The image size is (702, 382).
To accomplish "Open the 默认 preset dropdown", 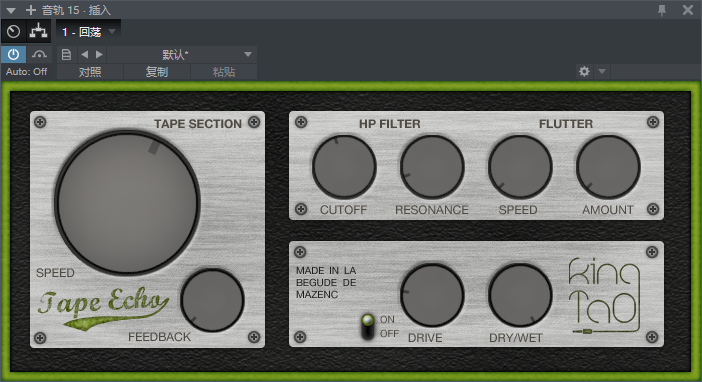I will [182, 55].
